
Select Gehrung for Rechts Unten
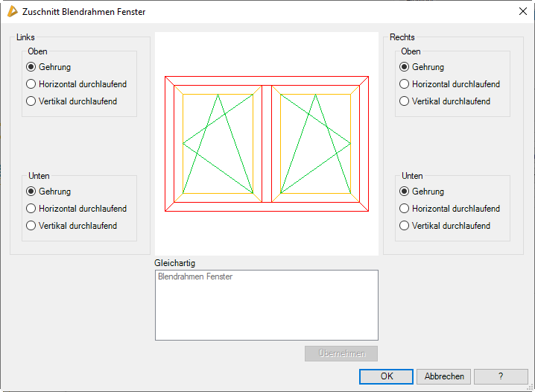[405, 192]
